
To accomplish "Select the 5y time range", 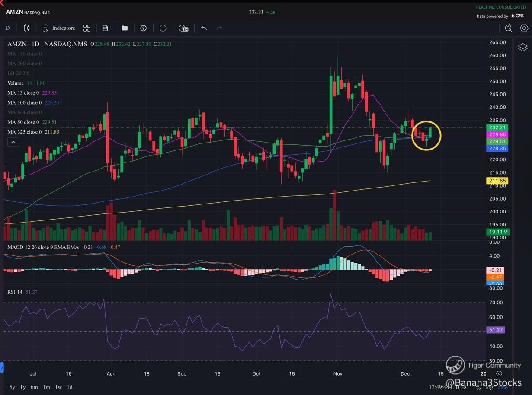I will (12, 387).
